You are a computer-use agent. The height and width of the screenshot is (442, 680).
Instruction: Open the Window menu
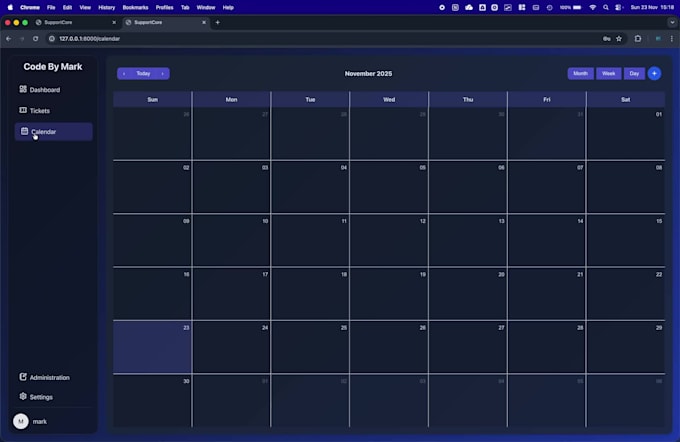tap(206, 7)
